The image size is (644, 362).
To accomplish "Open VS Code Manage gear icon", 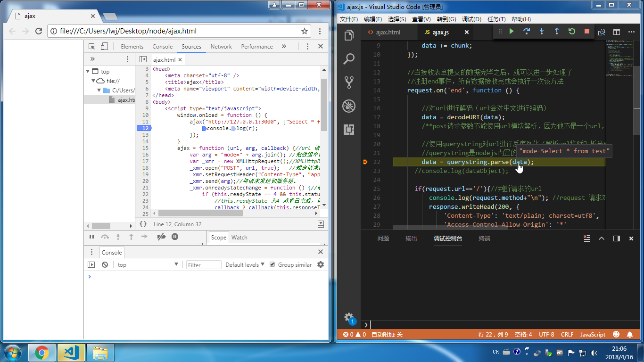I will pos(349,317).
